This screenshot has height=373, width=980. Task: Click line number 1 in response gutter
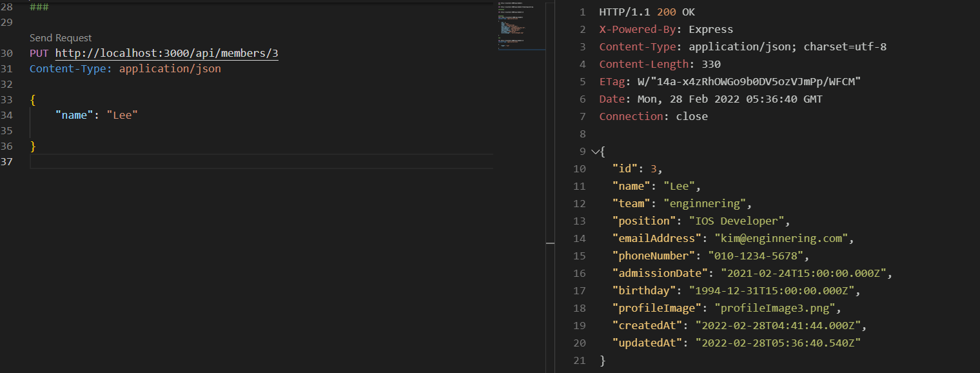coord(583,12)
